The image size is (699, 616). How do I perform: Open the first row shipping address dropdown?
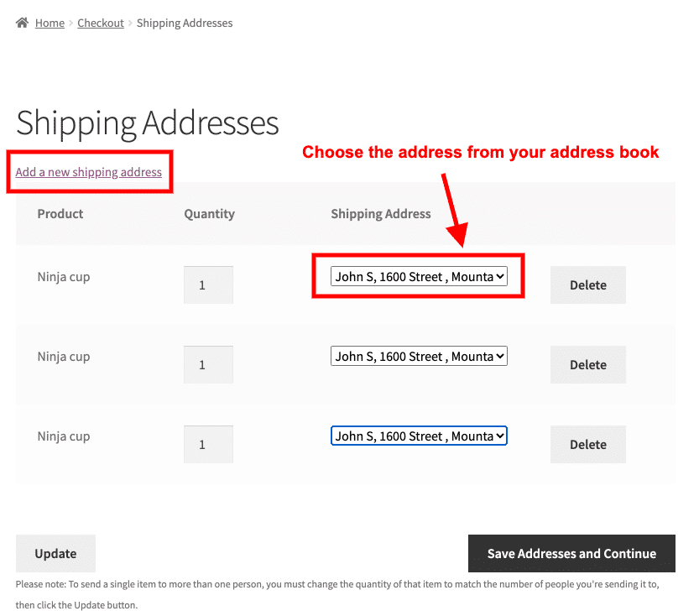pyautogui.click(x=419, y=276)
